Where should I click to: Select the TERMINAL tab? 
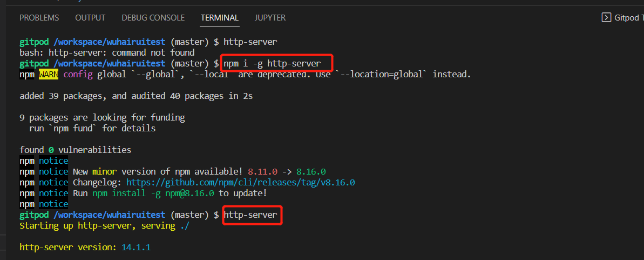219,18
